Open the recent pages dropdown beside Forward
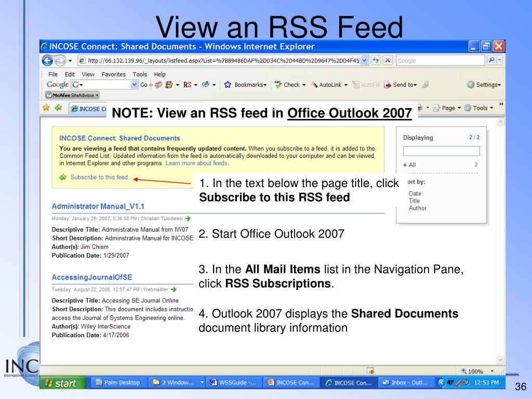Image resolution: width=532 pixels, height=399 pixels. [x=70, y=61]
